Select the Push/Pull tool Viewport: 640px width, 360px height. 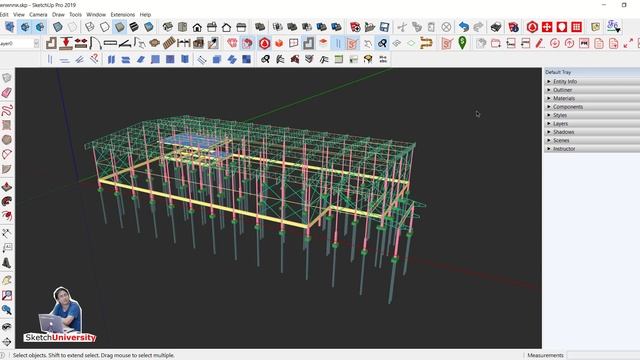click(7, 187)
